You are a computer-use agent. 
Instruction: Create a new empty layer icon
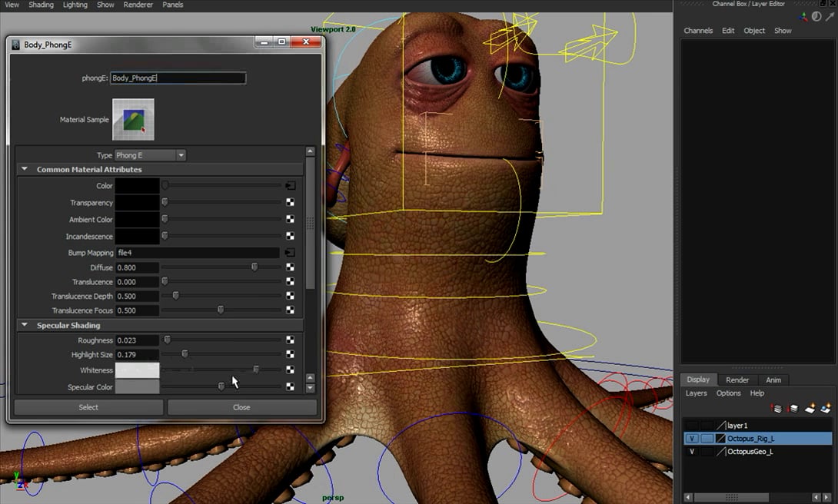(810, 409)
